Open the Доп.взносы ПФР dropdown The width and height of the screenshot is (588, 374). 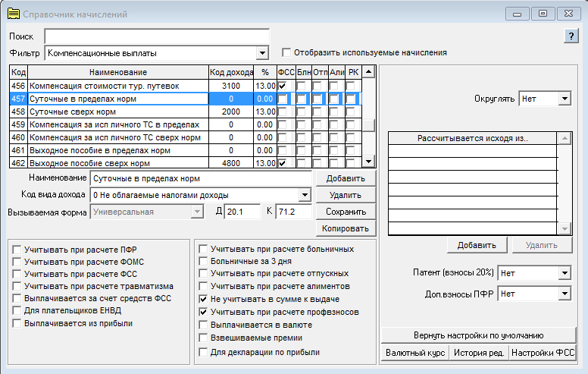click(x=565, y=294)
